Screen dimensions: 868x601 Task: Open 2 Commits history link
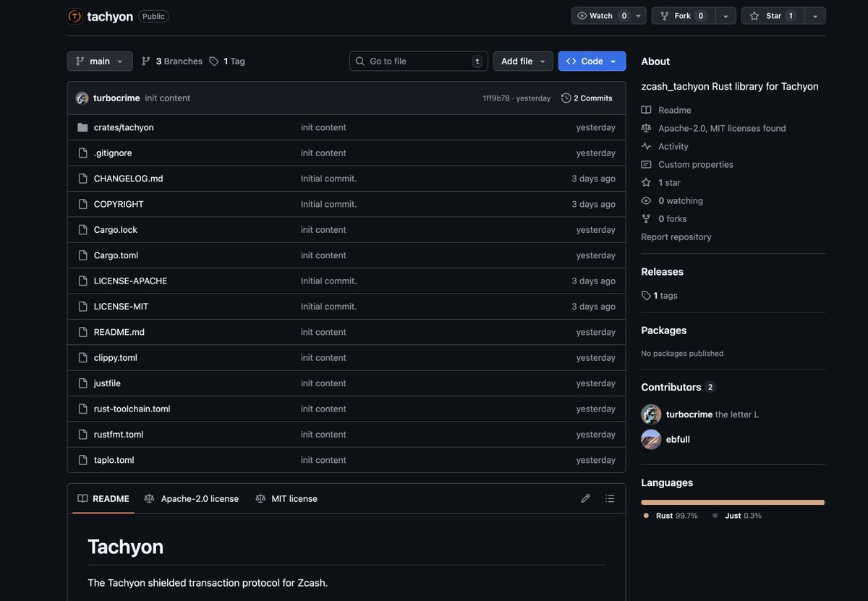point(587,98)
